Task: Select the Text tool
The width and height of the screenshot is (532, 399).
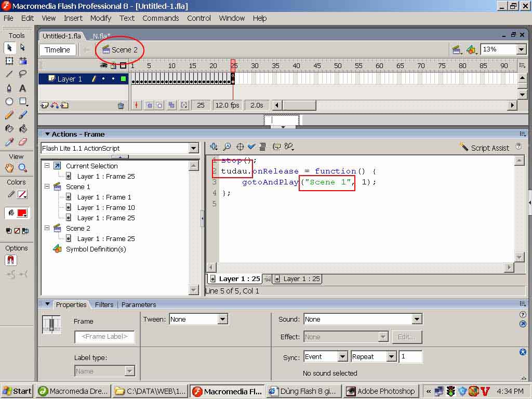Action: 23,88
